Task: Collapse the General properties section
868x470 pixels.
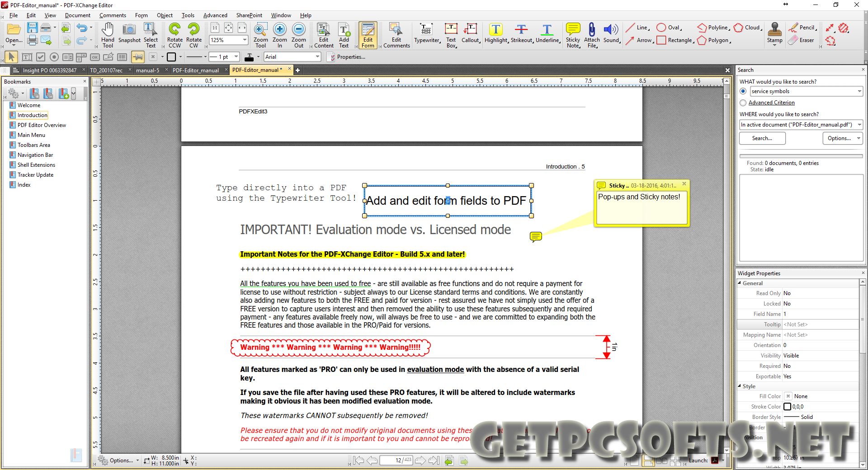Action: tap(740, 283)
